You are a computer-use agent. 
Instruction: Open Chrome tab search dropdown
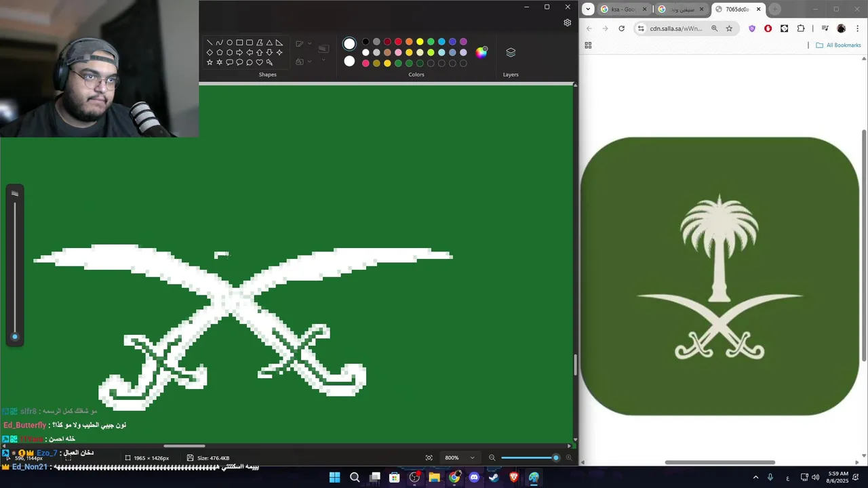588,9
